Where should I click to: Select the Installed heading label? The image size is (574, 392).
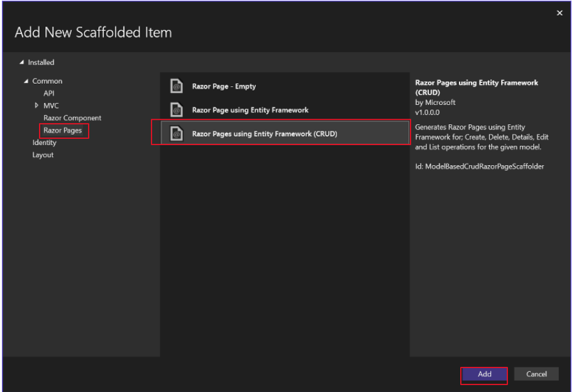(x=41, y=63)
